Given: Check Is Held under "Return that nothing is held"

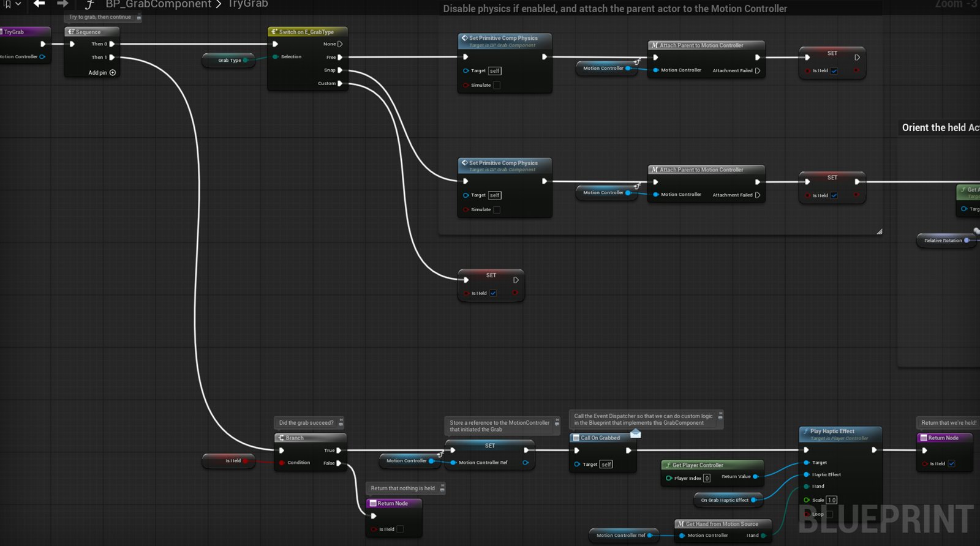Looking at the screenshot, I should [x=400, y=529].
